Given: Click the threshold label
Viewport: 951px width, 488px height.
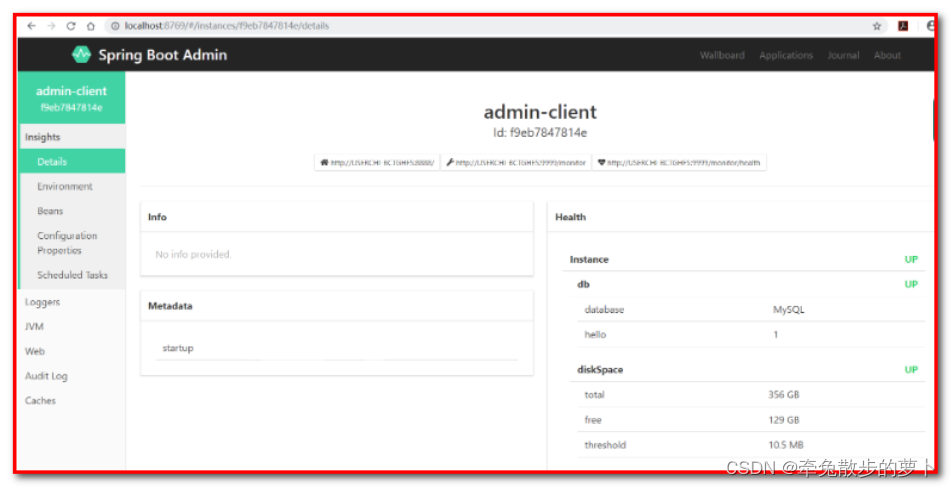Looking at the screenshot, I should pyautogui.click(x=605, y=445).
